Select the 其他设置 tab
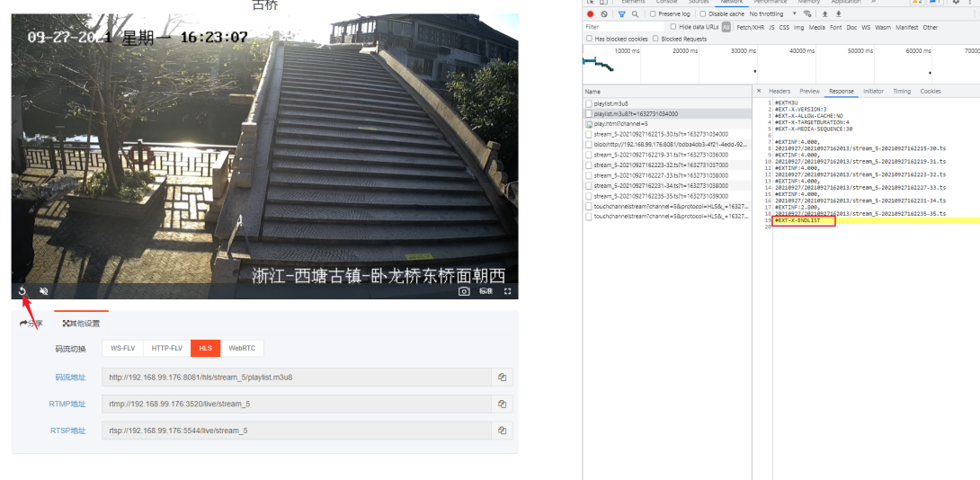This screenshot has width=980, height=480. pos(81,324)
